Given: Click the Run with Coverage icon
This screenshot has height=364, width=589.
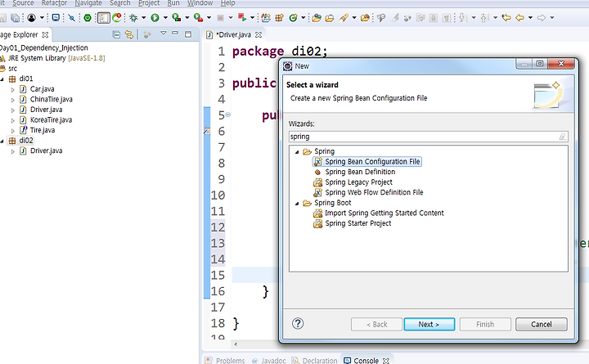Looking at the screenshot, I should (x=176, y=18).
